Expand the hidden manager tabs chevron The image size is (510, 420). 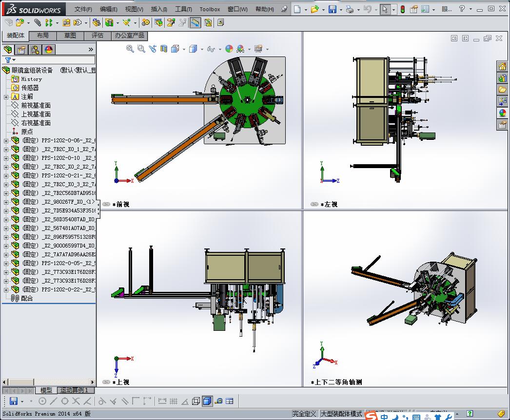pos(91,49)
